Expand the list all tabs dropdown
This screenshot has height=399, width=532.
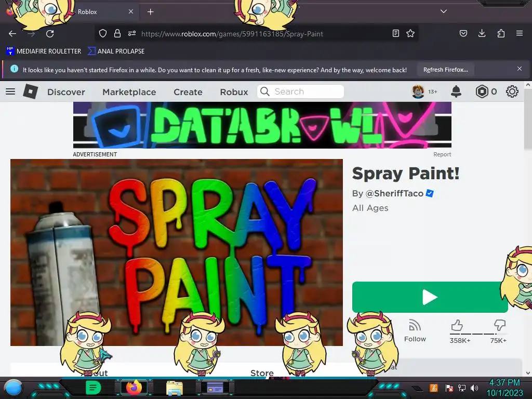[444, 11]
